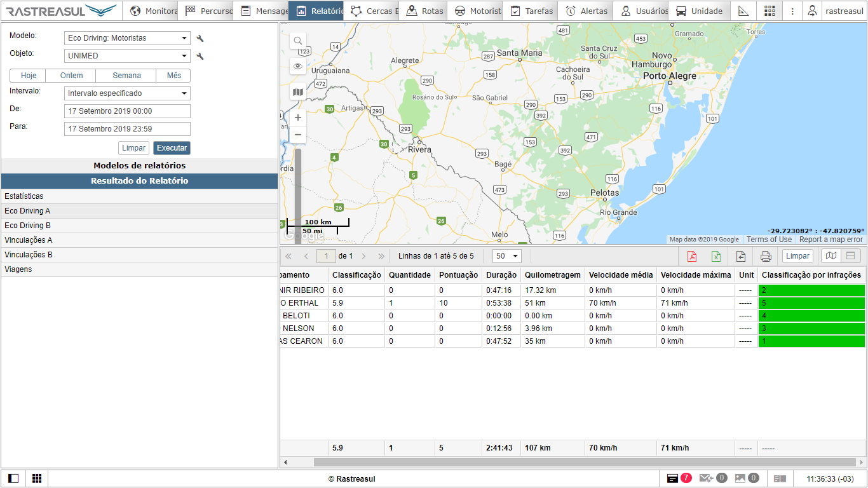This screenshot has height=488, width=868.
Task: Zoom in on the map
Action: point(297,118)
